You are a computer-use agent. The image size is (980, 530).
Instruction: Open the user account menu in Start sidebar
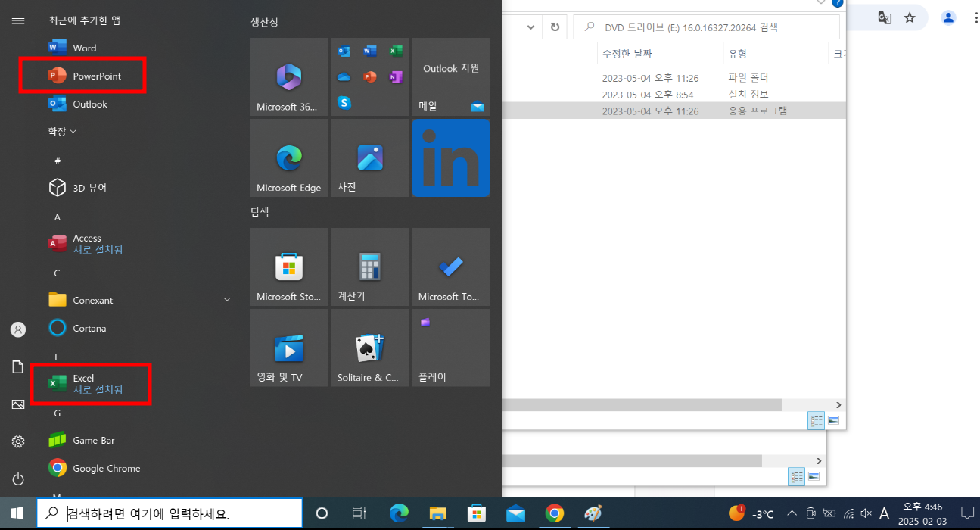tap(18, 329)
